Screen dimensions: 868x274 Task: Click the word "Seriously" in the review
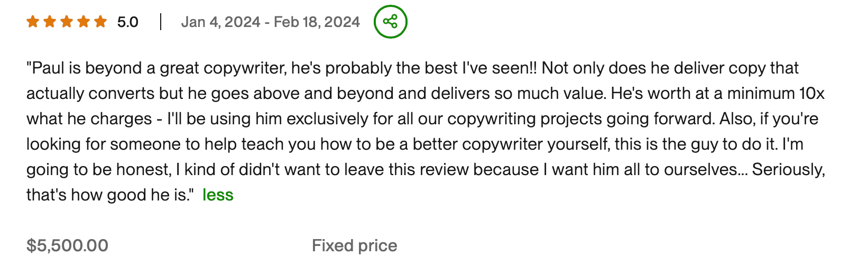(788, 170)
